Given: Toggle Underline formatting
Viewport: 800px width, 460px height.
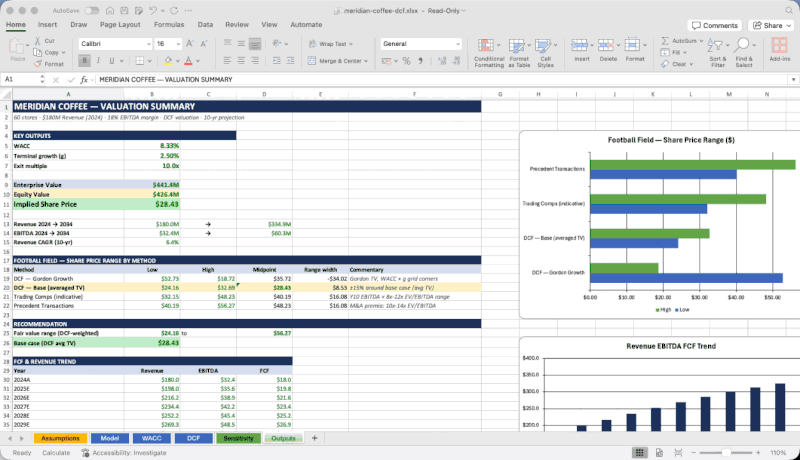Looking at the screenshot, I should (x=112, y=61).
